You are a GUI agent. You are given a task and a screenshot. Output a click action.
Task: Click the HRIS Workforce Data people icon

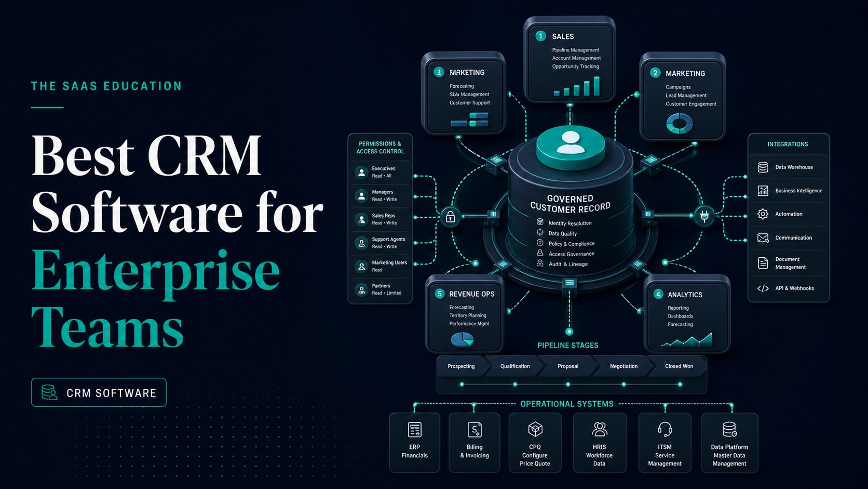600,429
